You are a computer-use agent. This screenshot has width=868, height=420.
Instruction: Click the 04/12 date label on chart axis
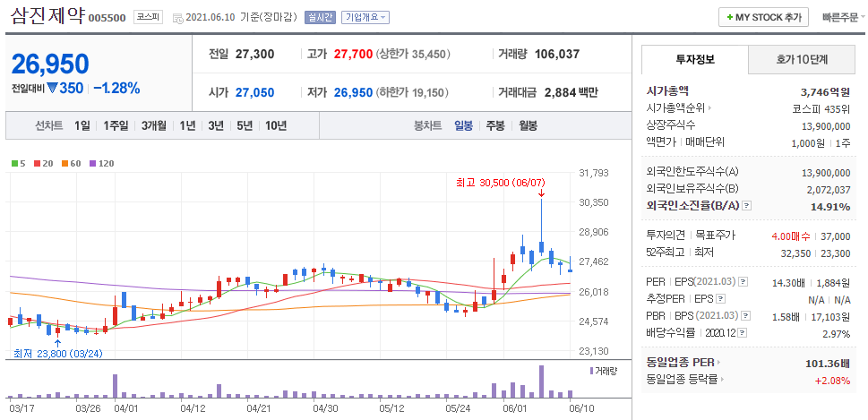(x=192, y=407)
